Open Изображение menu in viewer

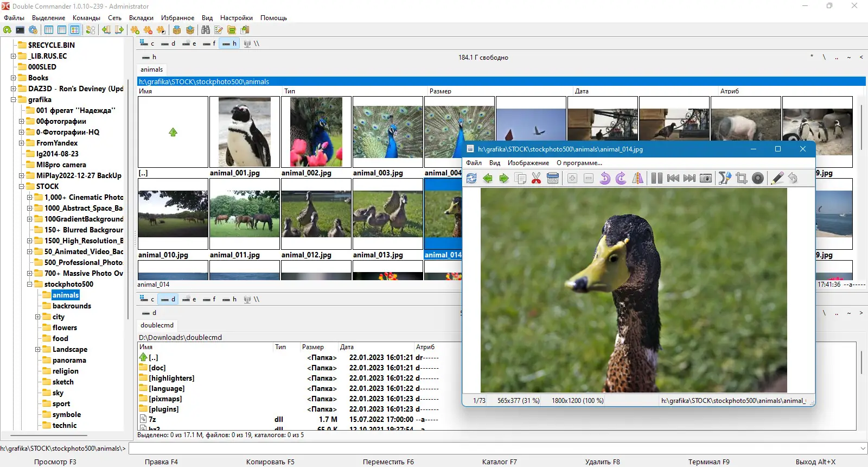tap(528, 163)
